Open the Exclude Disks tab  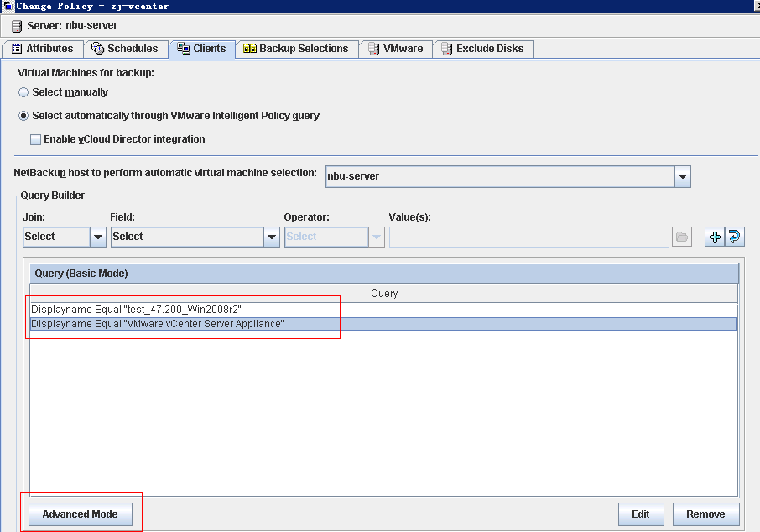tap(482, 49)
